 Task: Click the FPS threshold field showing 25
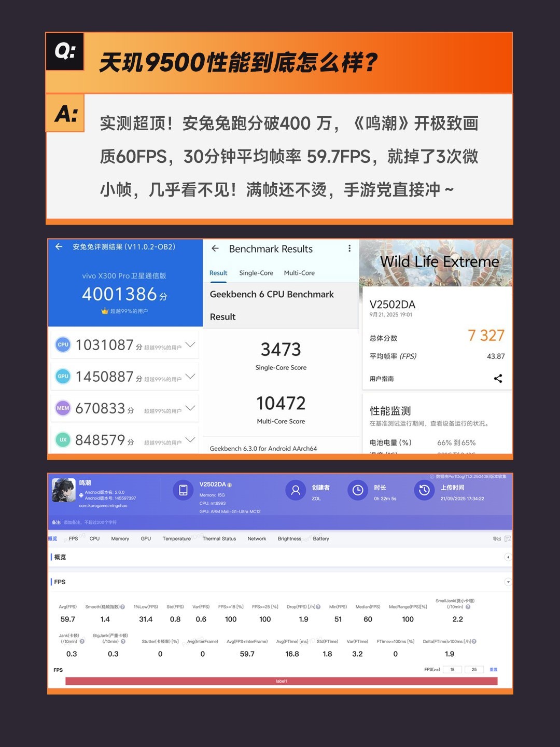tap(474, 669)
